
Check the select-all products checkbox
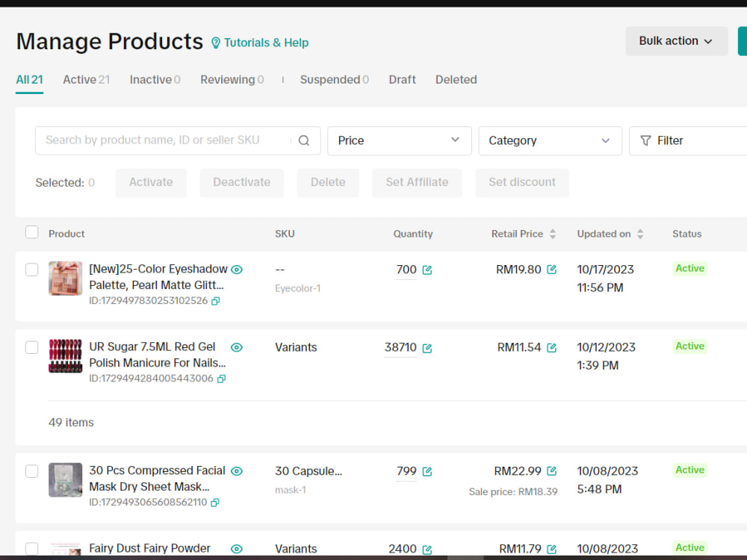pyautogui.click(x=32, y=232)
